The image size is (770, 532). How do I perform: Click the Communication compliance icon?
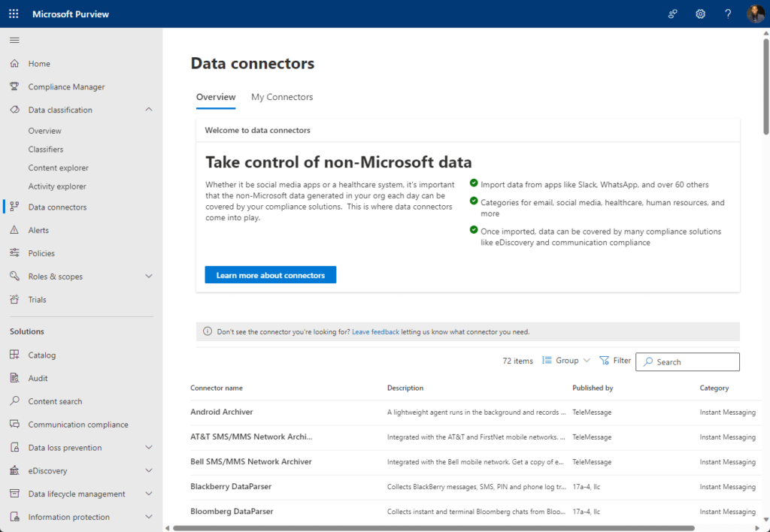15,424
